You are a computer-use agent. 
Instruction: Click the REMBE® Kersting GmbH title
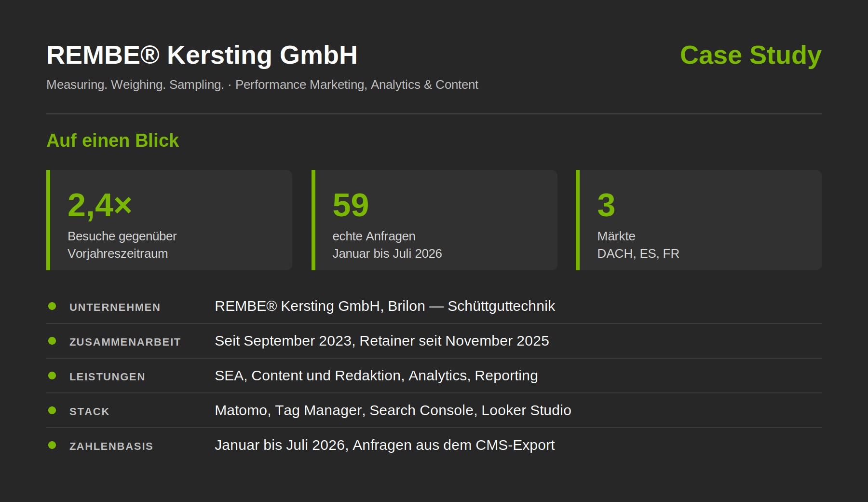[x=202, y=55]
